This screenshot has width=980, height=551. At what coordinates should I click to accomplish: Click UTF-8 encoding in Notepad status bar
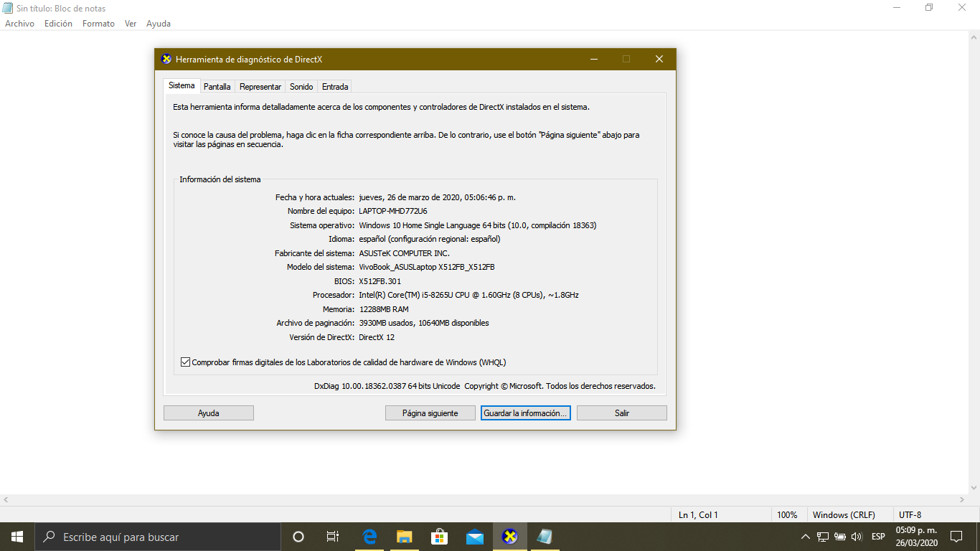(910, 514)
